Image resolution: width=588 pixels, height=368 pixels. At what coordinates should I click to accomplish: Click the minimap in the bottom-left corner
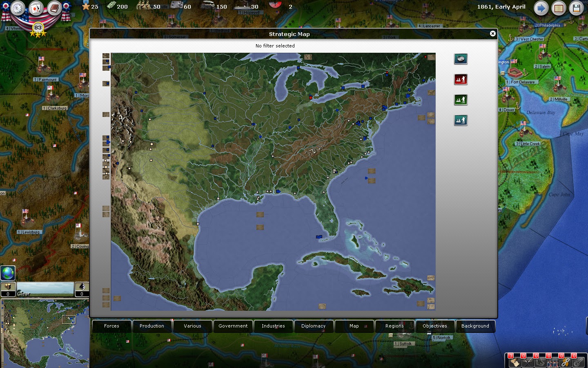45,333
